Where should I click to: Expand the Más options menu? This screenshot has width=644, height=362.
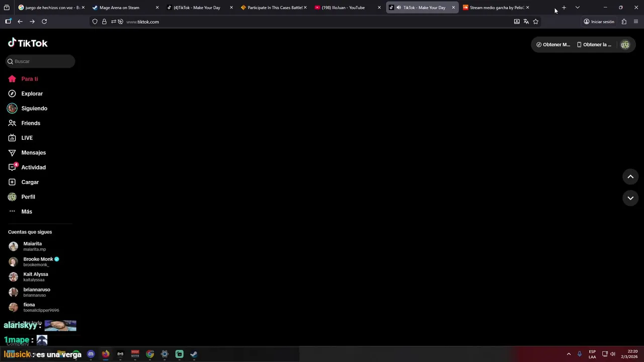click(x=21, y=212)
